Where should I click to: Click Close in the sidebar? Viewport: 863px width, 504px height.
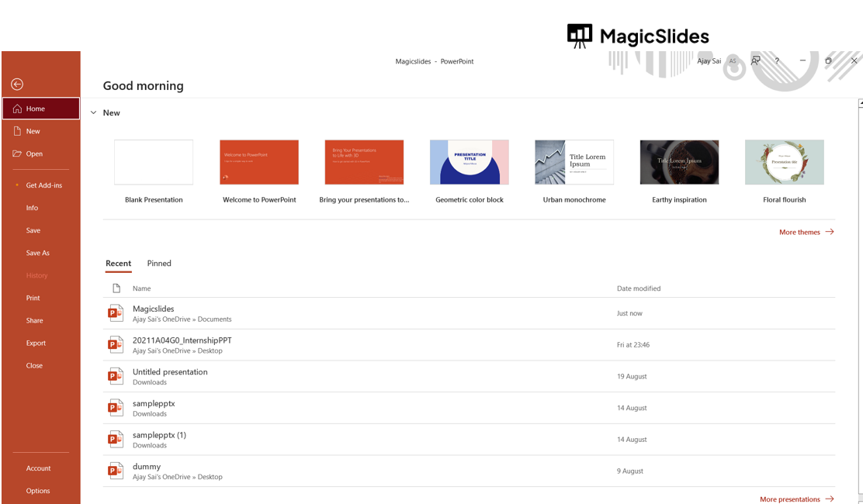pos(41,365)
